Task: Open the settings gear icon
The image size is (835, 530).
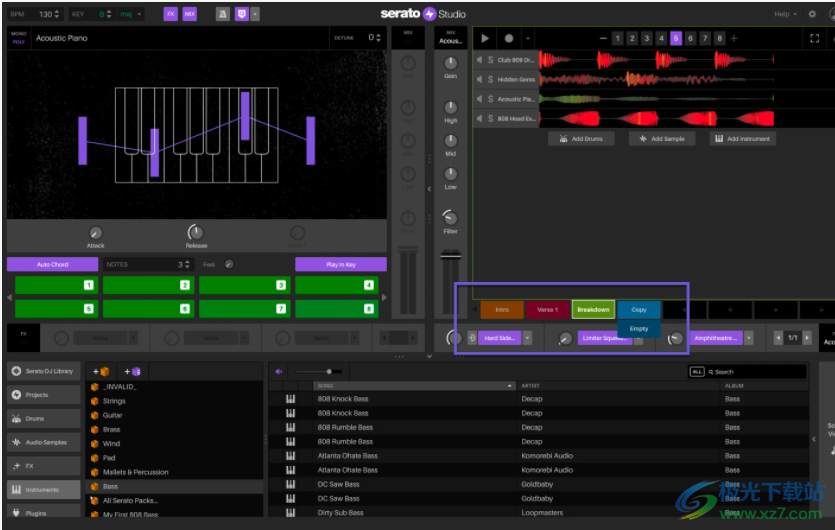Action: [x=812, y=14]
